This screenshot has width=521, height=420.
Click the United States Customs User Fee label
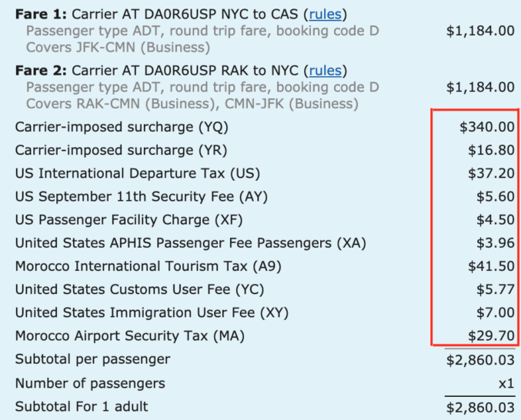139,290
